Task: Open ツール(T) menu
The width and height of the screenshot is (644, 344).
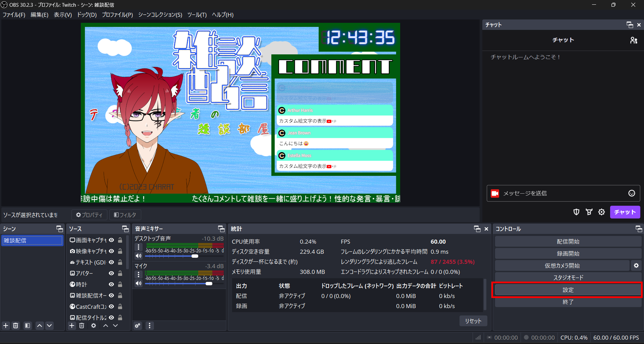Action: pos(197,15)
